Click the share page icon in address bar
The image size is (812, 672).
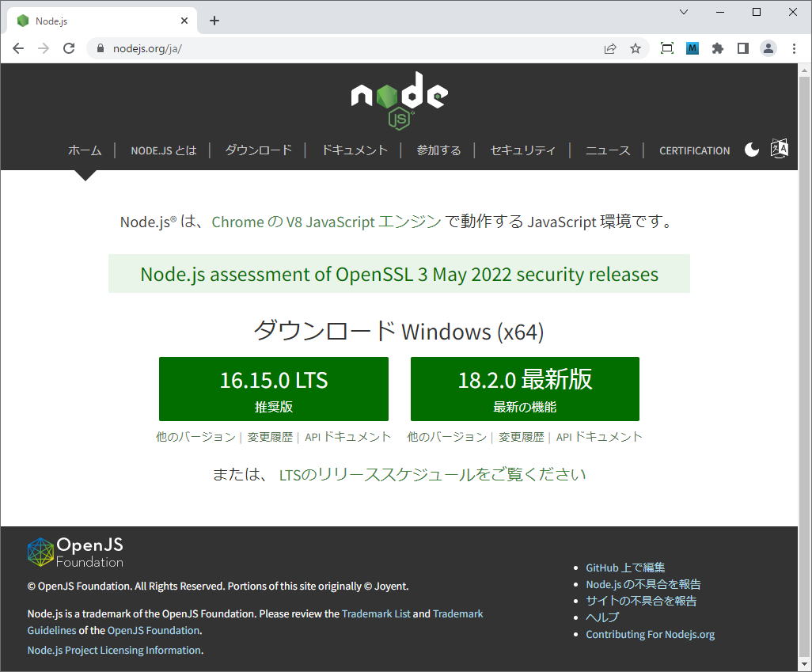click(x=610, y=48)
